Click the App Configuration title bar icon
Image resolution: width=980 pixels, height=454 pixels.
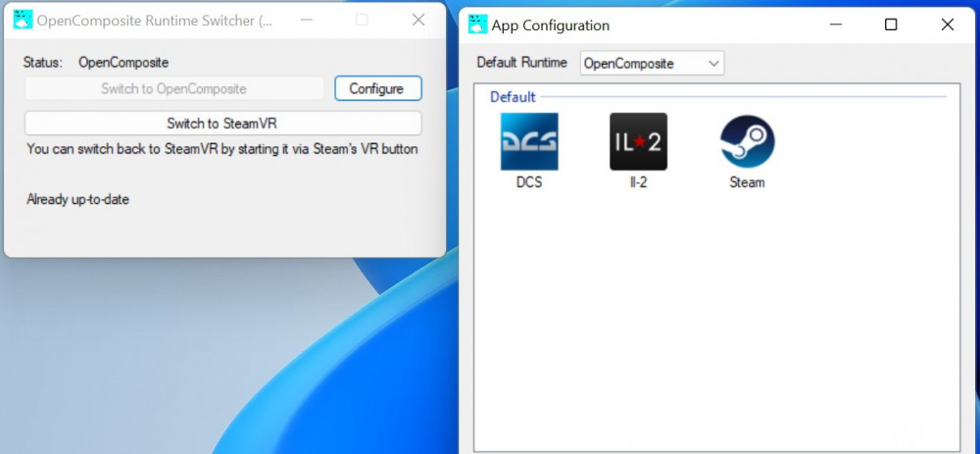(x=477, y=25)
